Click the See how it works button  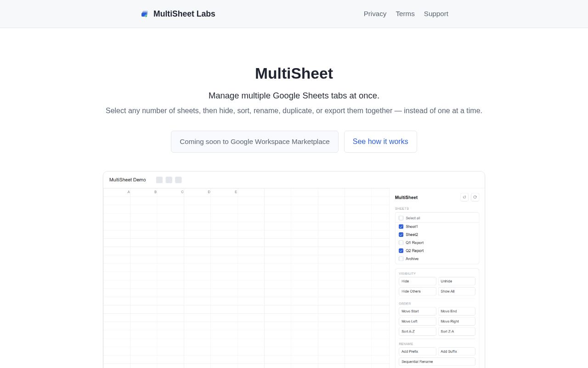(x=380, y=142)
